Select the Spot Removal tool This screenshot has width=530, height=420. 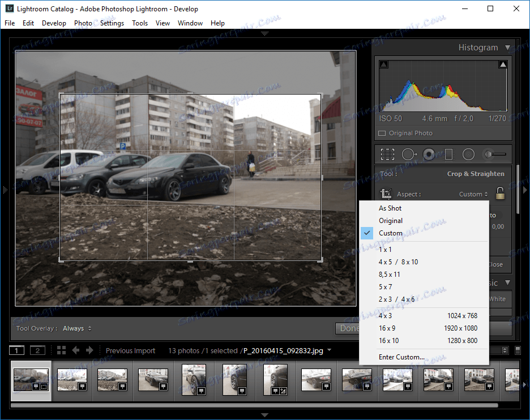(408, 154)
